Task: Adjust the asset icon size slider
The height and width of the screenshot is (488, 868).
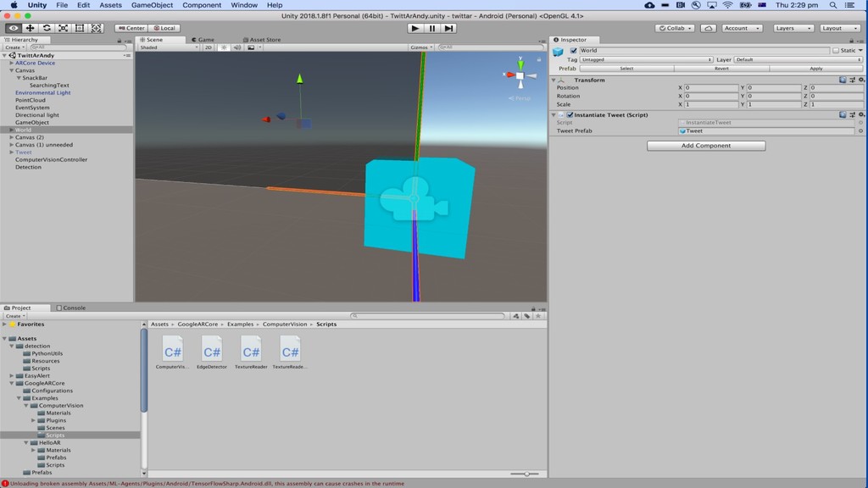Action: pos(526,474)
